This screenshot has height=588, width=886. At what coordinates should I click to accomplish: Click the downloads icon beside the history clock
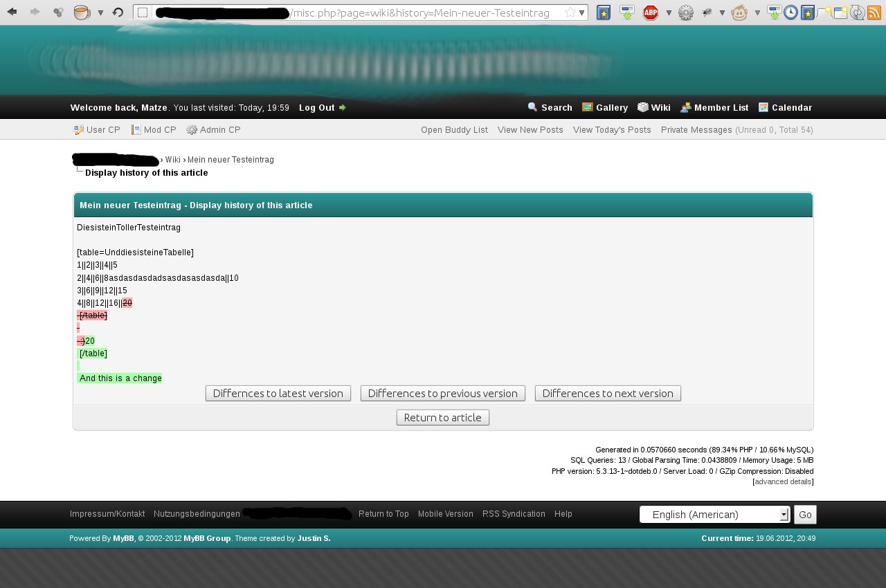775,12
